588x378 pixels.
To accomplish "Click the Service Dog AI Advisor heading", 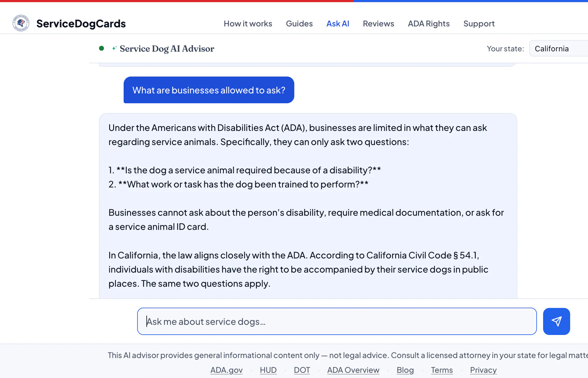I will [167, 49].
